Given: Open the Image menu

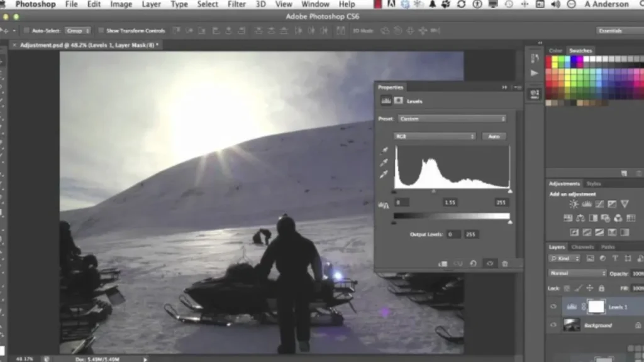Looking at the screenshot, I should click(121, 4).
